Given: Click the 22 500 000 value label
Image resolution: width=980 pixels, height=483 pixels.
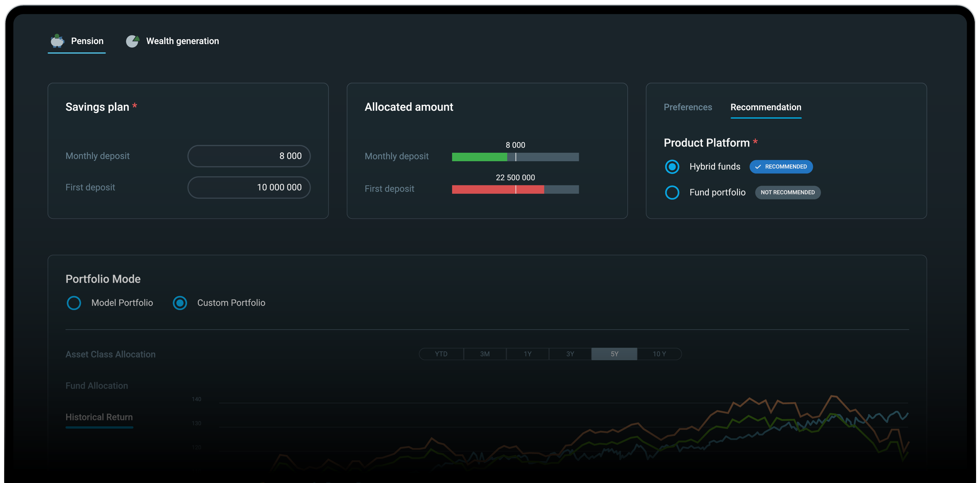Looking at the screenshot, I should coord(515,178).
